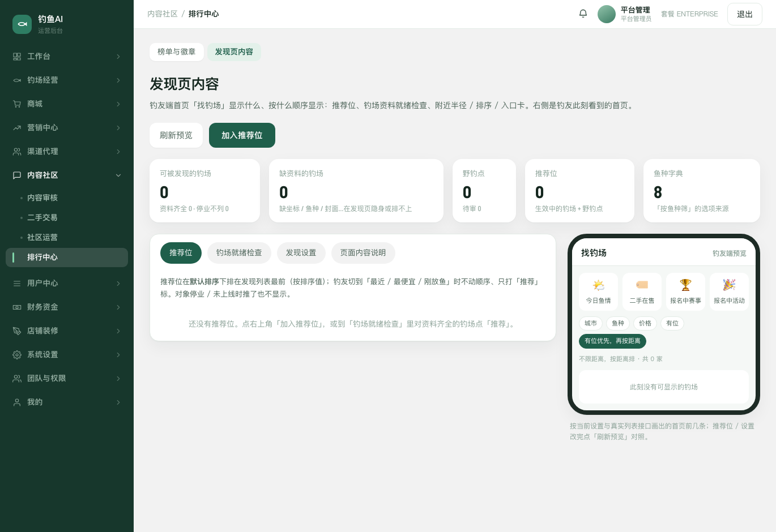The height and width of the screenshot is (532, 776).
Task: Switch to 榜单与徽章 tab
Action: [177, 52]
